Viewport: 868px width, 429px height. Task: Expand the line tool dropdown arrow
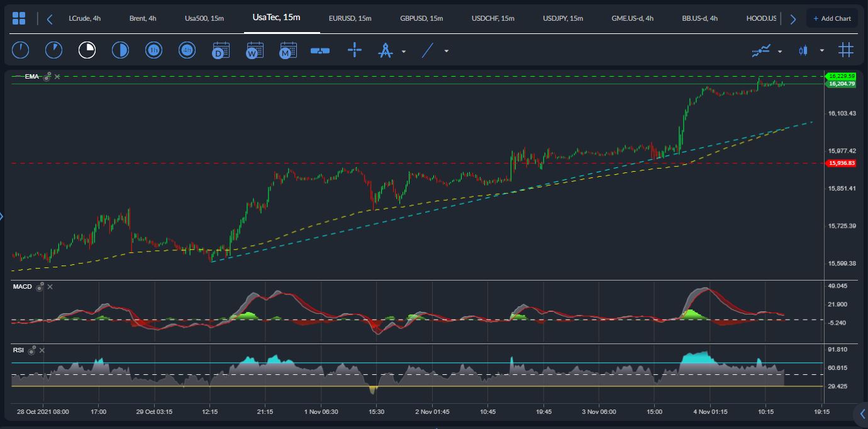point(447,52)
